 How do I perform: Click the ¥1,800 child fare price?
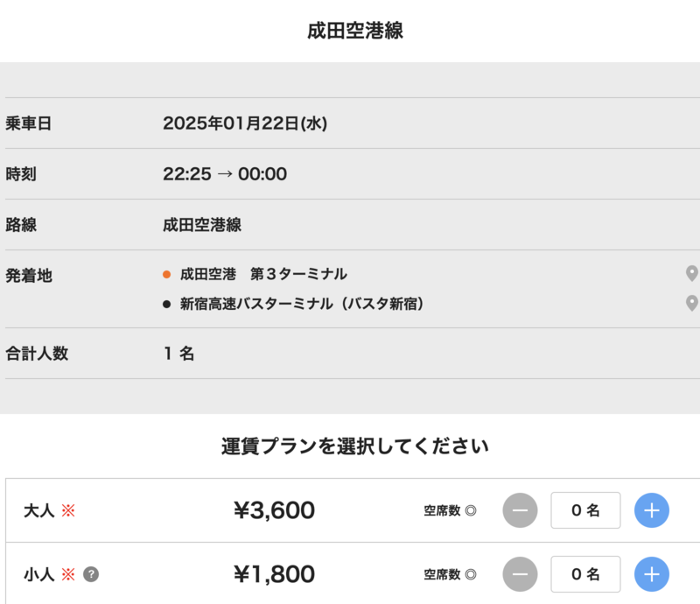(276, 575)
